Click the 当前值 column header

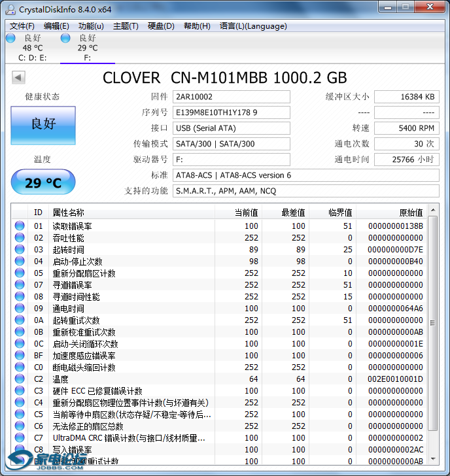click(238, 212)
